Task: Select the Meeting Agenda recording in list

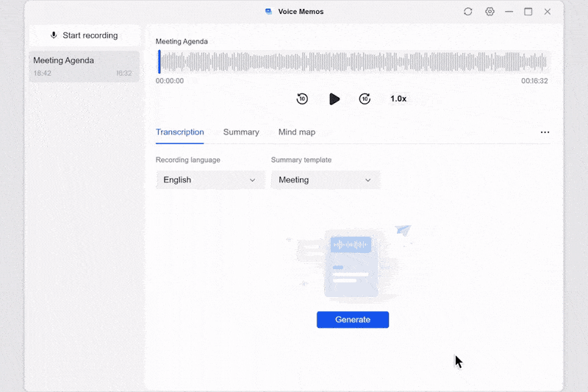Action: [85, 66]
